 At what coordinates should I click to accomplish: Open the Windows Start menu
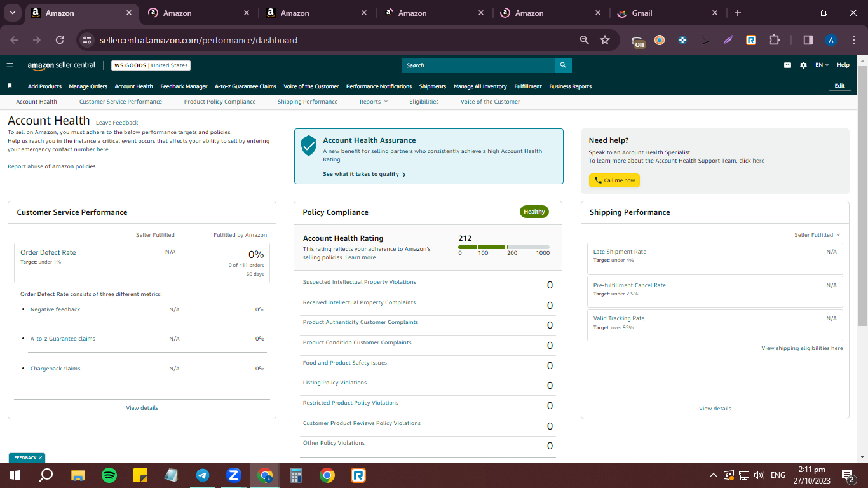click(x=15, y=475)
